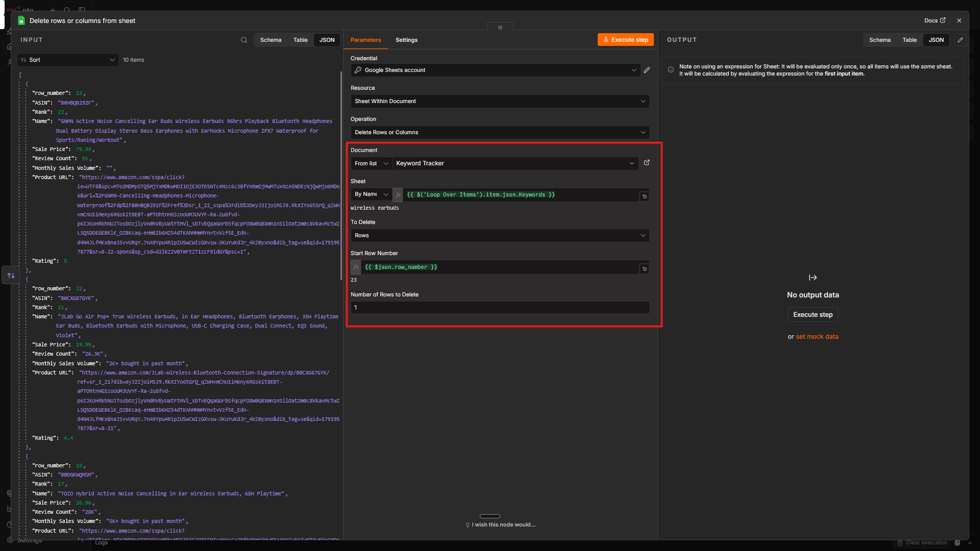Screen dimensions: 980x551
Task: Switch the output view to Schema
Action: pos(880,40)
